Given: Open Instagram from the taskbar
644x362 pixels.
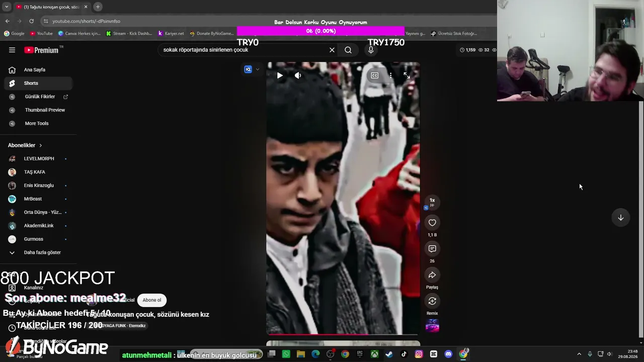Looking at the screenshot, I should click(419, 354).
